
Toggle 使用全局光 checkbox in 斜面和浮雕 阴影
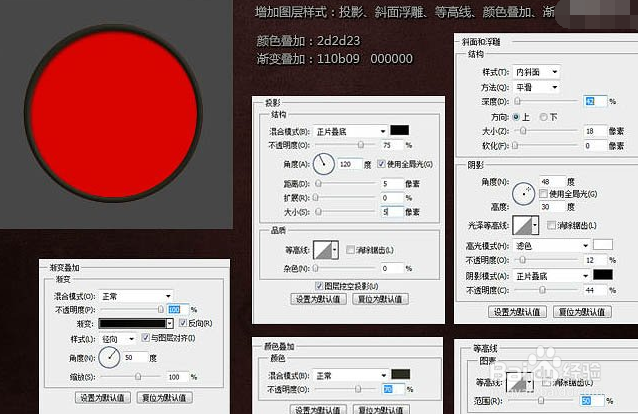pos(543,194)
